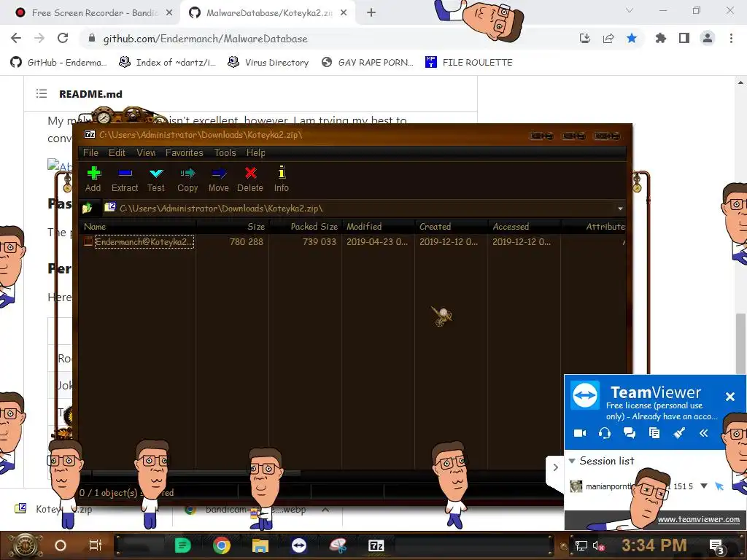Start TeamViewer video call icon
Viewport: 747px width, 560px height.
click(580, 433)
